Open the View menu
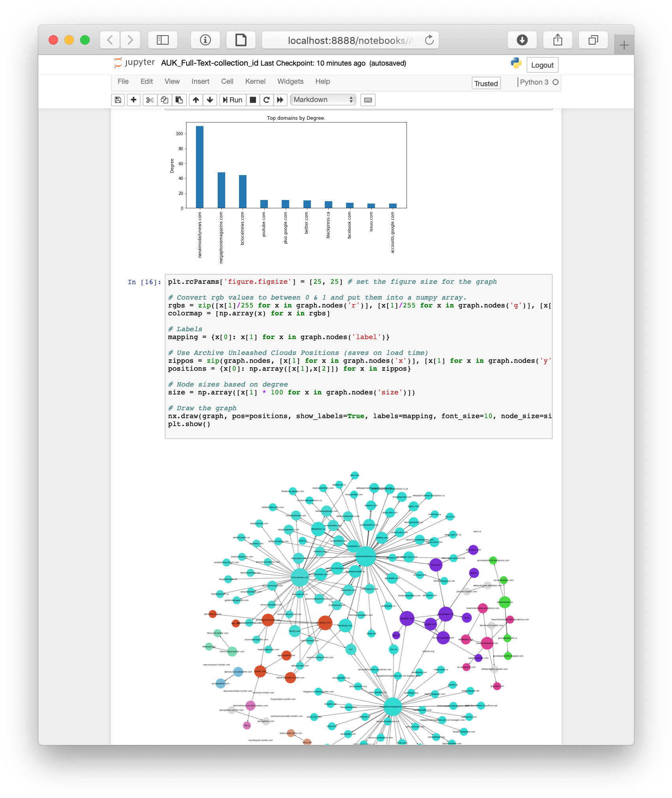This screenshot has height=798, width=672. tap(172, 81)
